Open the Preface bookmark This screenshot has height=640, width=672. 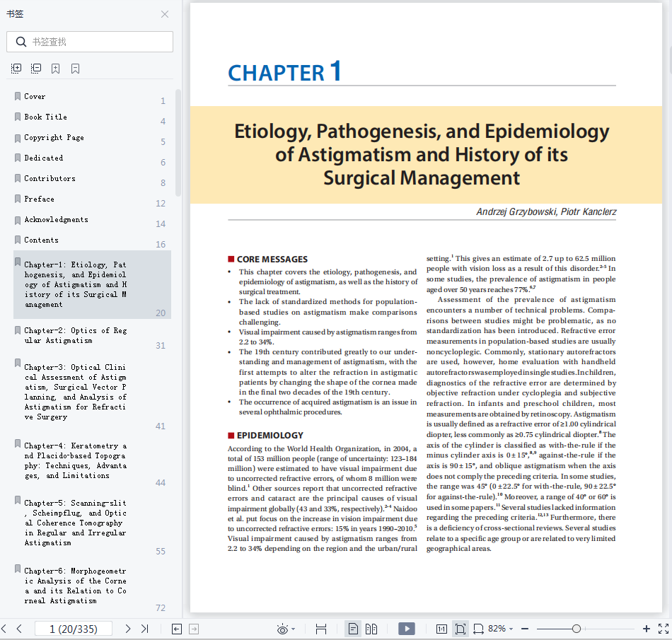[x=39, y=199]
